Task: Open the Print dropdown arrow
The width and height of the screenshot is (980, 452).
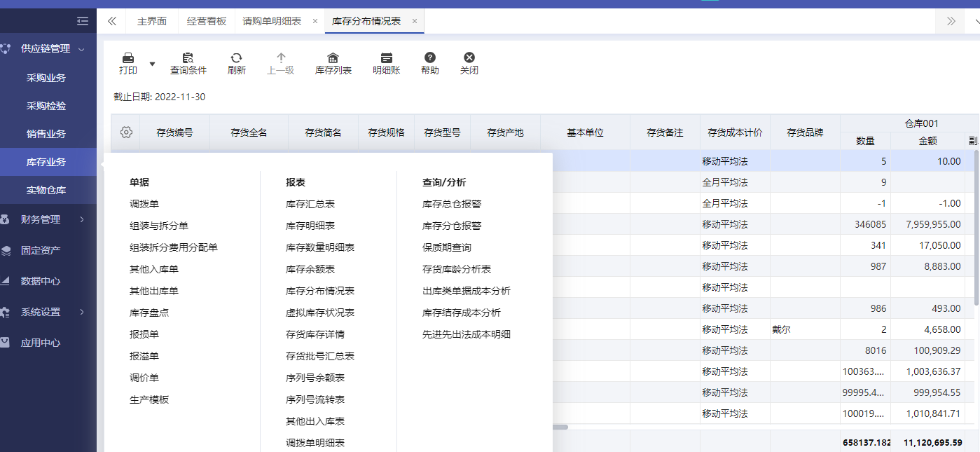Action: click(152, 64)
